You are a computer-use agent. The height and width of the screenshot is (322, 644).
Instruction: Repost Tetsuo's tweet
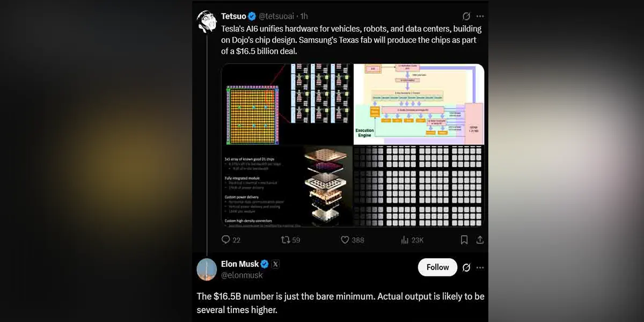285,240
